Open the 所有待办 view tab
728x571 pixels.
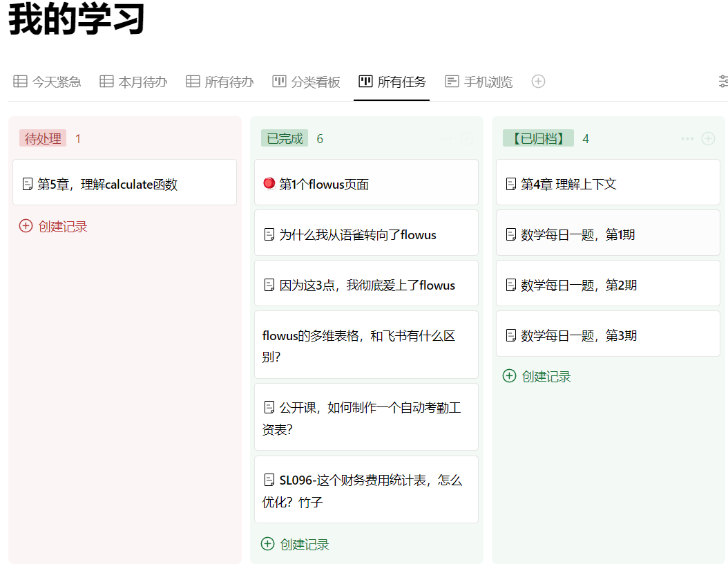click(x=220, y=82)
